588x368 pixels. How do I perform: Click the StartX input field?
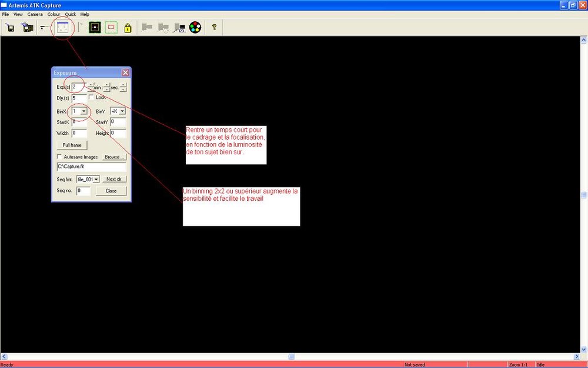pos(79,122)
